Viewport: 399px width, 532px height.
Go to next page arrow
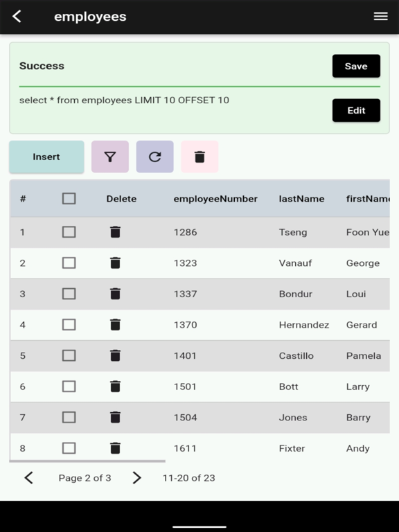pos(136,478)
